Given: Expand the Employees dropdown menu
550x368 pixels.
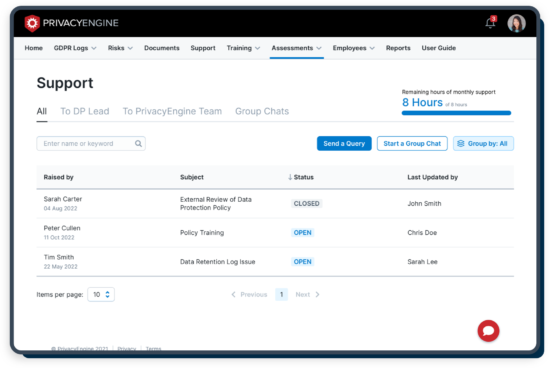Looking at the screenshot, I should 354,48.
